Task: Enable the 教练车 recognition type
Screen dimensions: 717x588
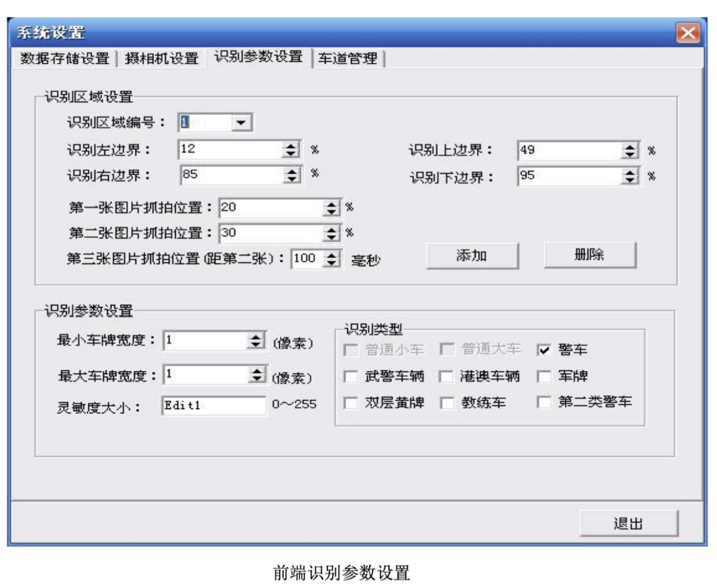Action: coord(447,403)
